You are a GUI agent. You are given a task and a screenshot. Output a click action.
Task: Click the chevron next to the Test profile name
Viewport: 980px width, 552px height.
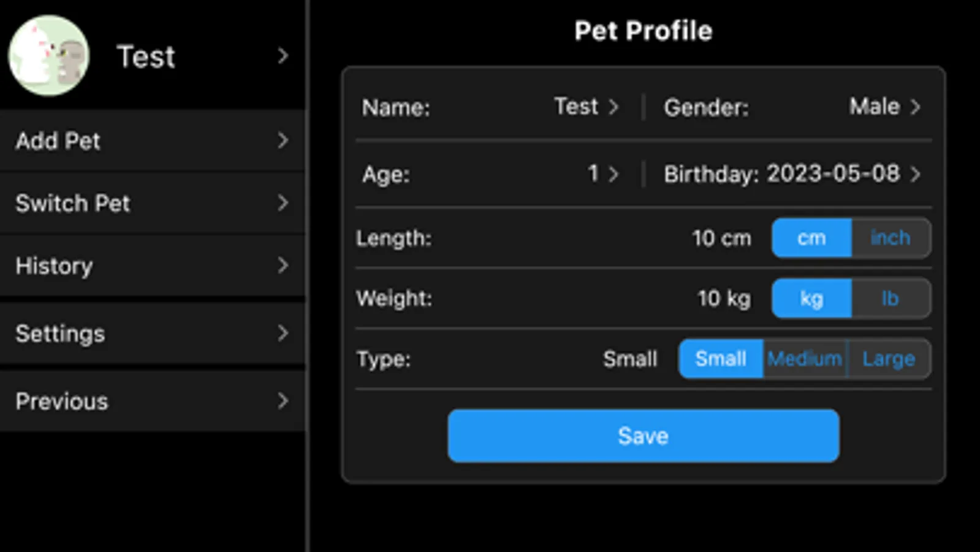click(283, 56)
